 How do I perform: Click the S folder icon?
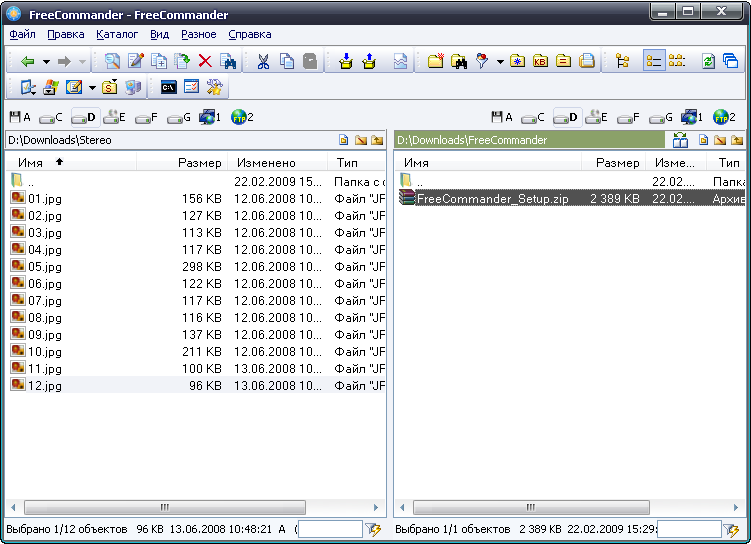click(x=110, y=87)
